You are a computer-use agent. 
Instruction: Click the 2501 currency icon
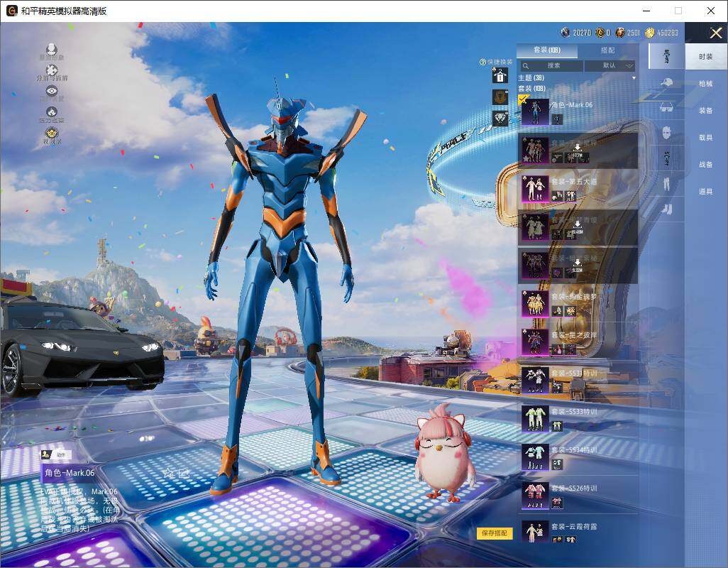[620, 32]
